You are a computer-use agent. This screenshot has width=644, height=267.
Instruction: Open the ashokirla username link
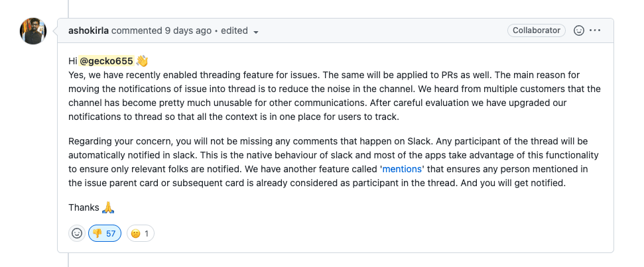pos(88,30)
